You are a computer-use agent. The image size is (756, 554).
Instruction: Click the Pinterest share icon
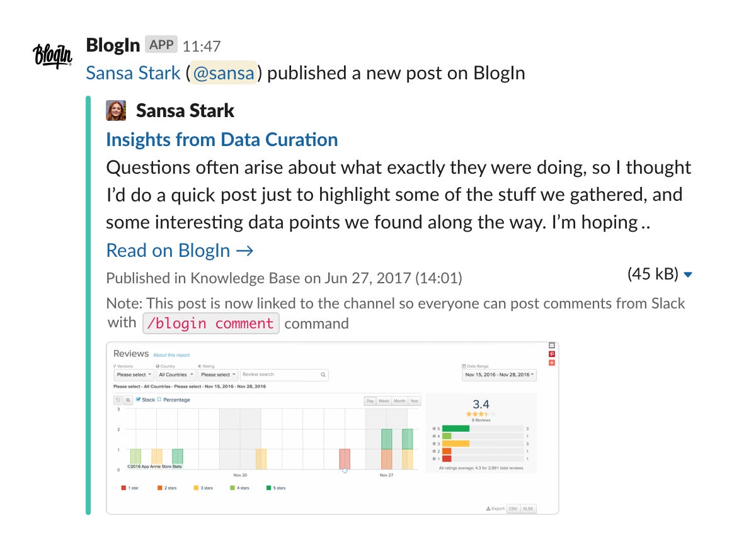552,354
